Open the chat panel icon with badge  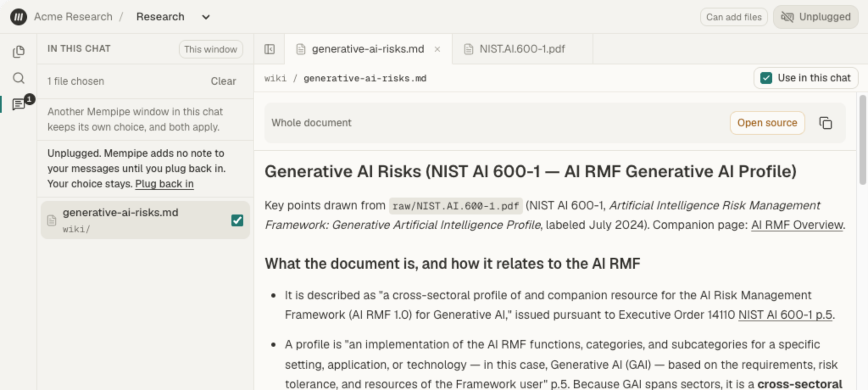[x=19, y=104]
